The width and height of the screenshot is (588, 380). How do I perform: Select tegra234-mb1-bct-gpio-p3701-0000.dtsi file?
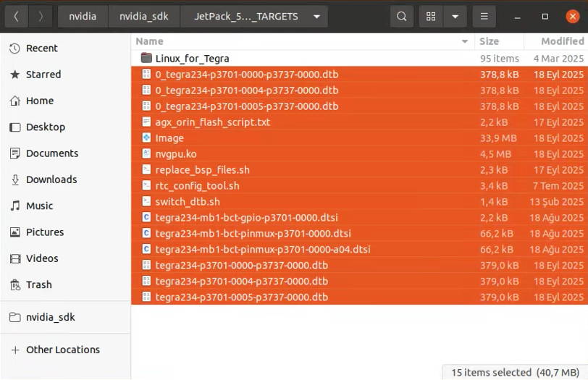[x=360, y=218]
